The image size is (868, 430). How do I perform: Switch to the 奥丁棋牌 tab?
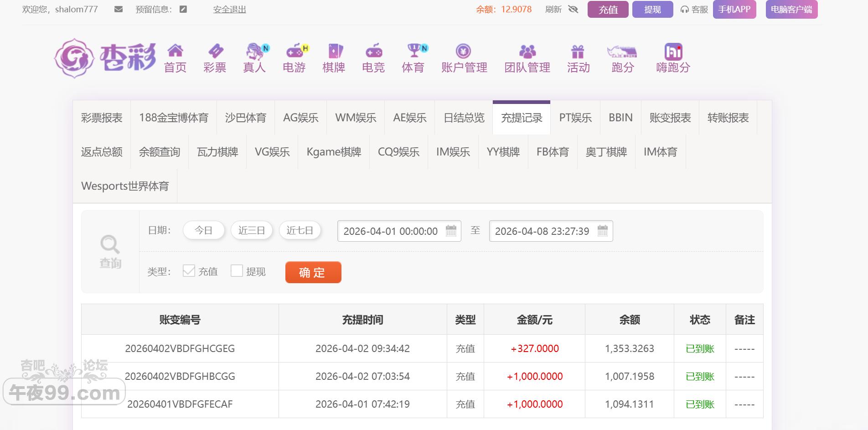[x=606, y=152]
